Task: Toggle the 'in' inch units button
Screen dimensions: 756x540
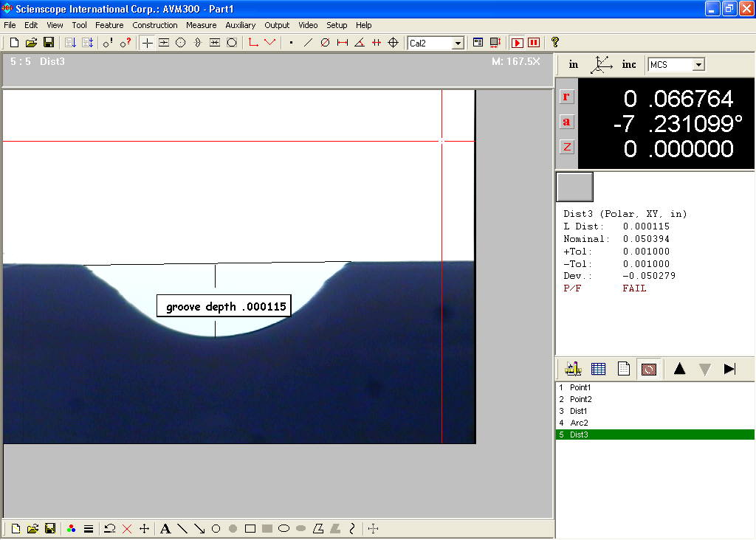Action: click(573, 65)
